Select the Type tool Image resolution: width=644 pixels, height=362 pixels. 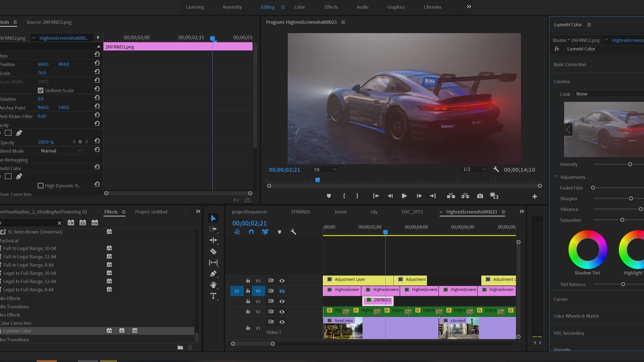point(213,296)
